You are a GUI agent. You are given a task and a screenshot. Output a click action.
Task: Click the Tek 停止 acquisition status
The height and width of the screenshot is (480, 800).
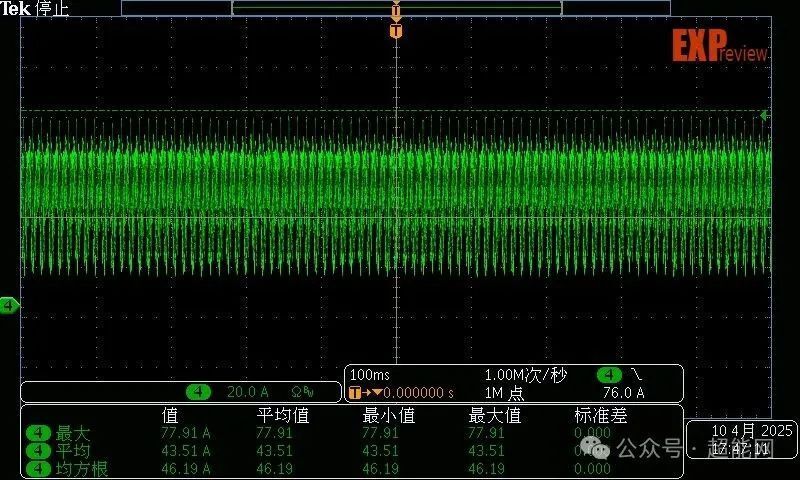tap(35, 9)
